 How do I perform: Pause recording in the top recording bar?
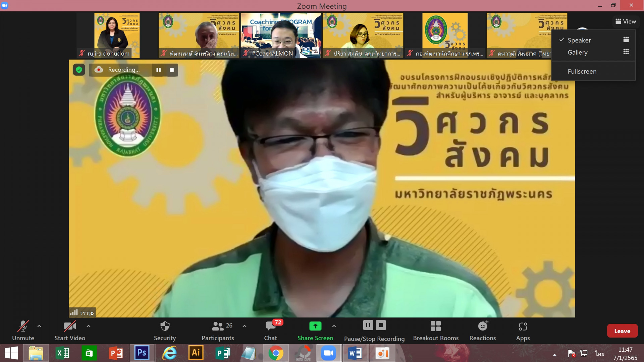tap(159, 70)
